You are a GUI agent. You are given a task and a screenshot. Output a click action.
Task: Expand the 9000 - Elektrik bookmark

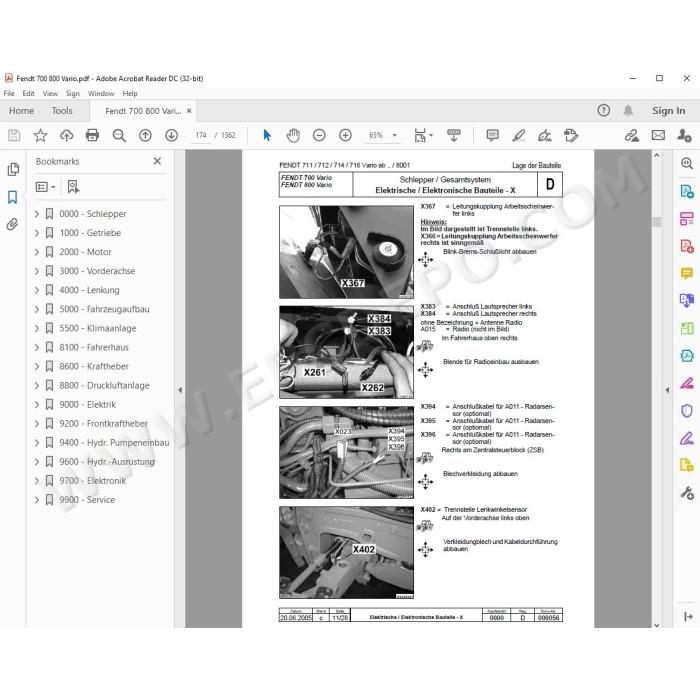[37, 404]
